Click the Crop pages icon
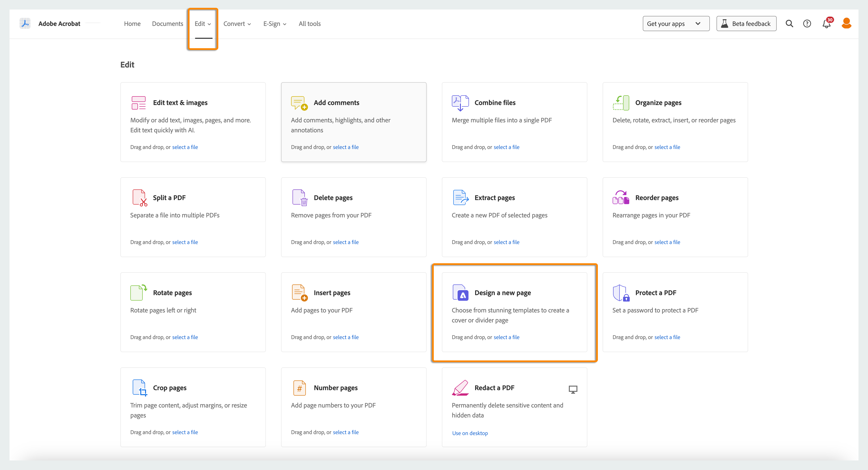The height and width of the screenshot is (470, 868). [x=140, y=388]
